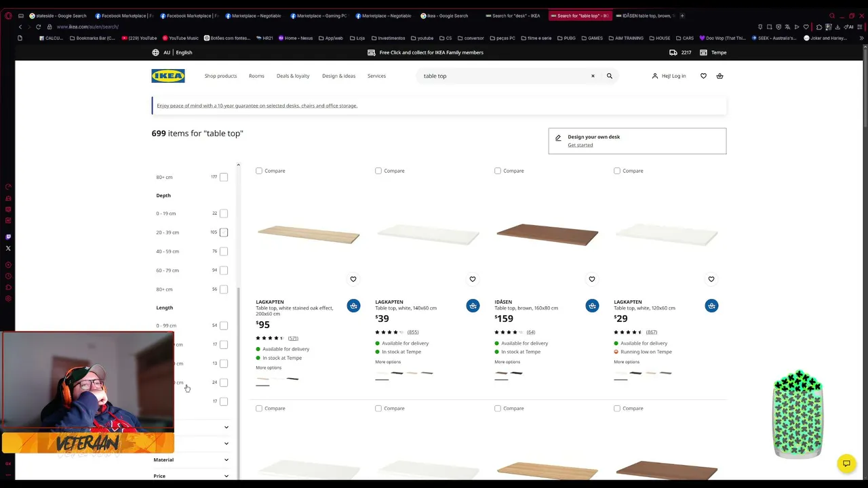Open the (867) reviews link
Viewport: 868px width, 488px height.
point(652,332)
